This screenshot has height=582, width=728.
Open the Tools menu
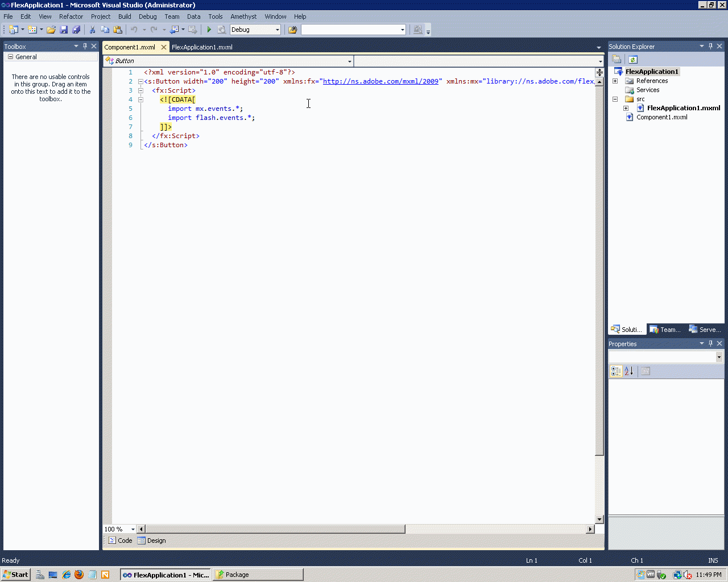click(x=216, y=16)
